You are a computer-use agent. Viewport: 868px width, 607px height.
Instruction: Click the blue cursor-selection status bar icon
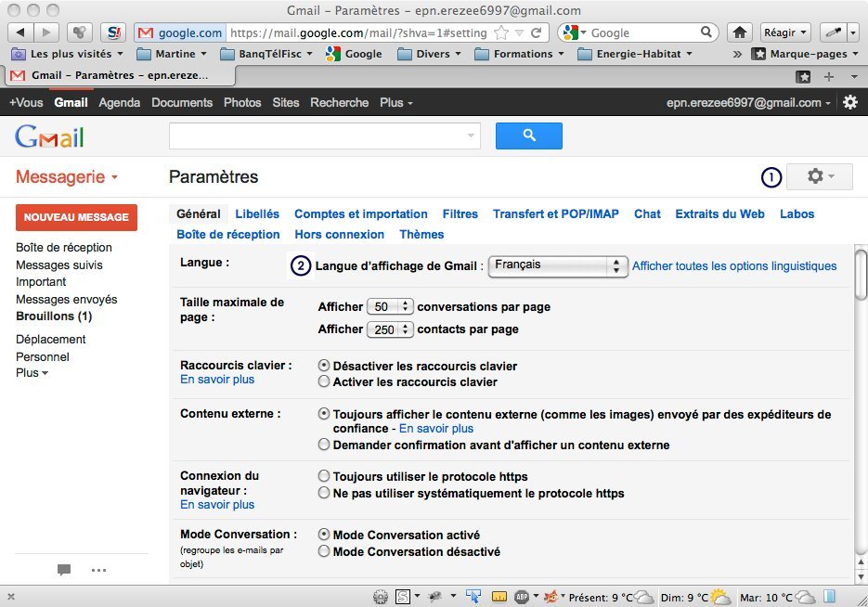[x=473, y=596]
